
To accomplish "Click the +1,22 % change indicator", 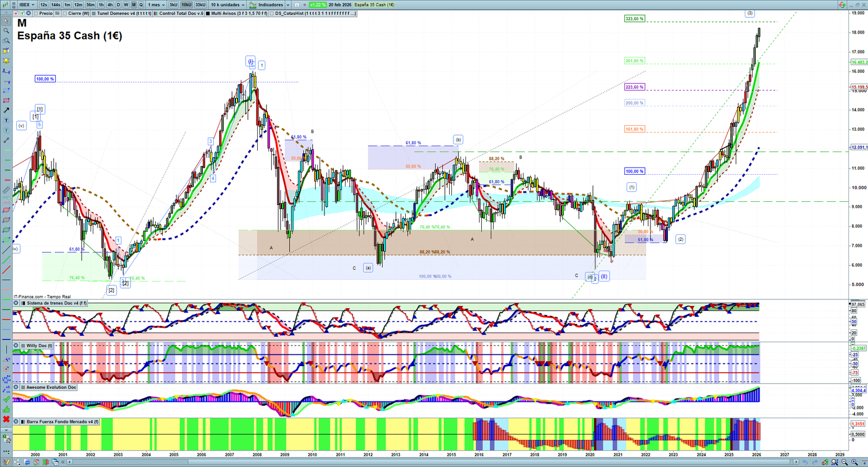I will 318,5.
